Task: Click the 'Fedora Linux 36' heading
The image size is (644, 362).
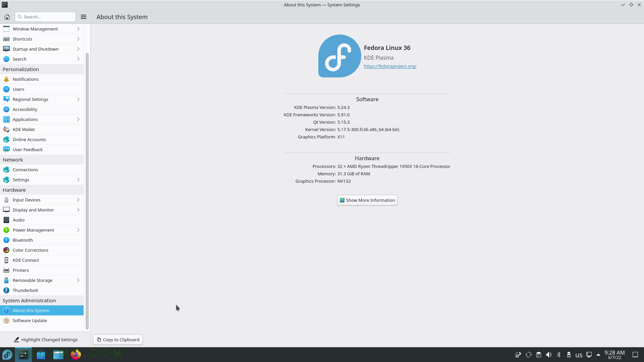Action: click(387, 48)
